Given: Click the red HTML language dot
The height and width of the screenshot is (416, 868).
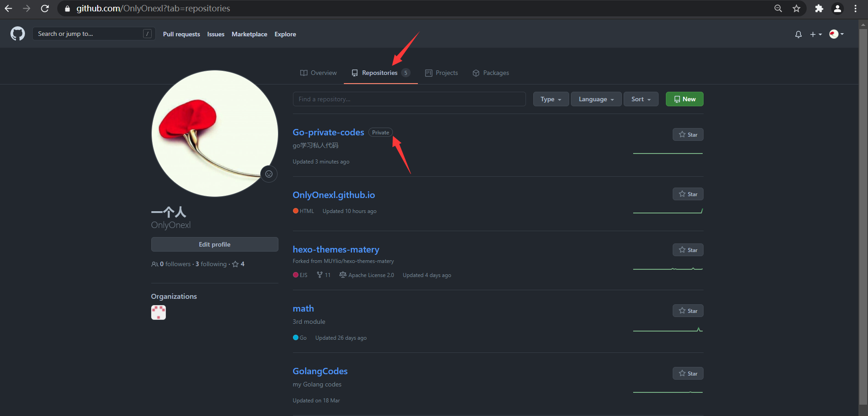Looking at the screenshot, I should pos(296,211).
